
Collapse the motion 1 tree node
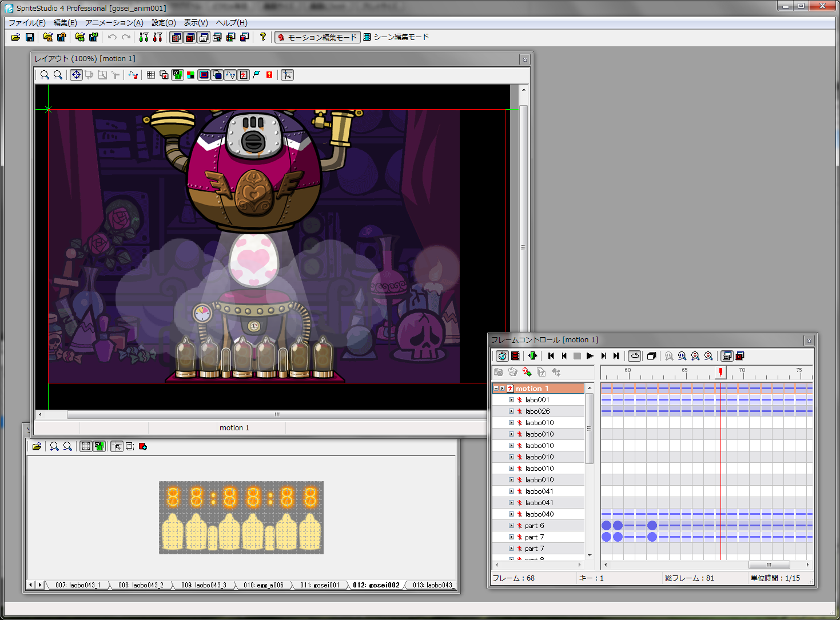[496, 389]
